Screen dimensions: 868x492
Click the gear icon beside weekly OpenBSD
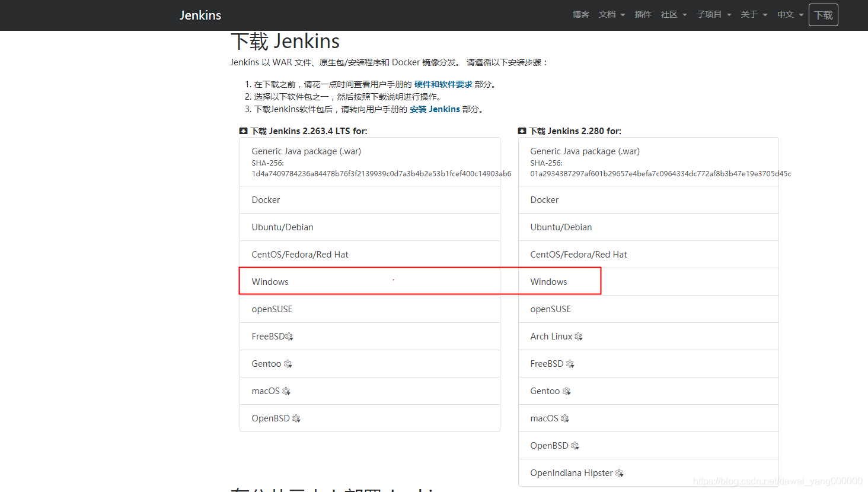(575, 446)
